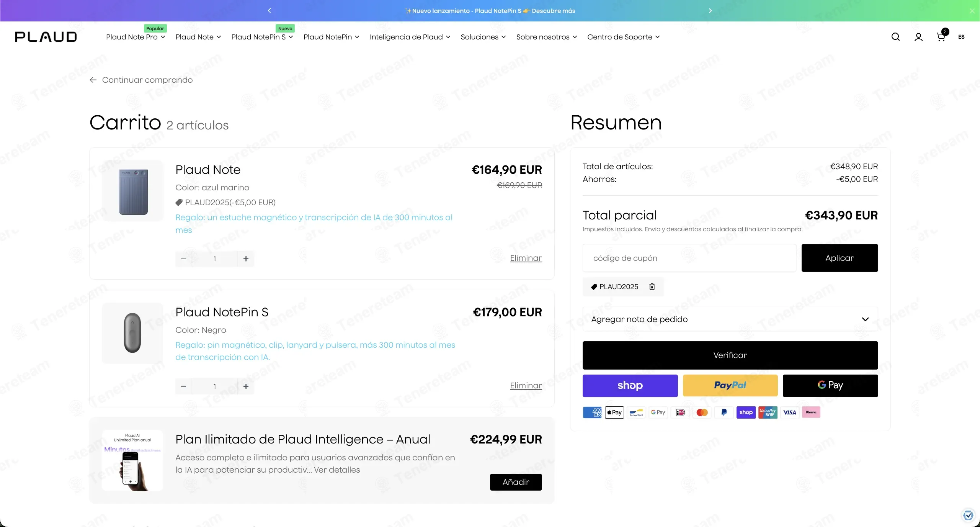Decrease Plaud Note quantity
This screenshot has height=527, width=980.
(x=183, y=259)
